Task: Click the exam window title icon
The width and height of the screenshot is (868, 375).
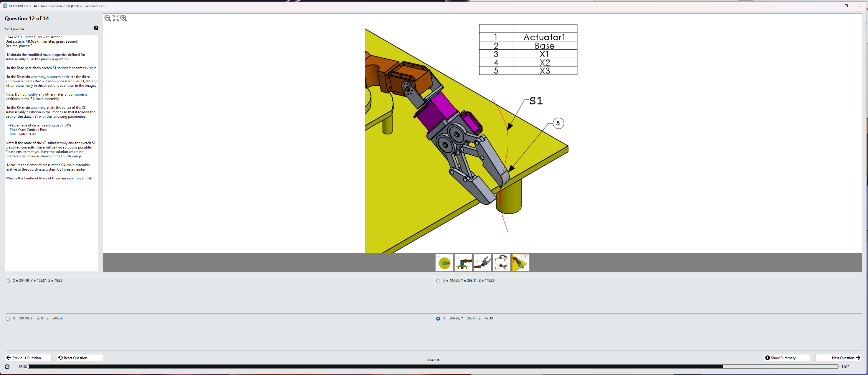Action: [5, 6]
